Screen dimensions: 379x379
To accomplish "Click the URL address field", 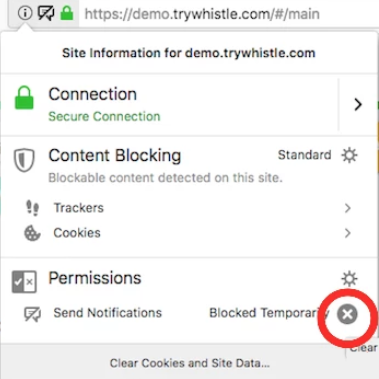I will coord(228,14).
